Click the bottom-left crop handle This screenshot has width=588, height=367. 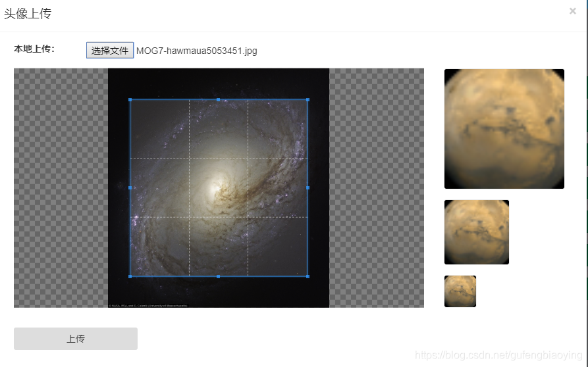click(x=130, y=276)
